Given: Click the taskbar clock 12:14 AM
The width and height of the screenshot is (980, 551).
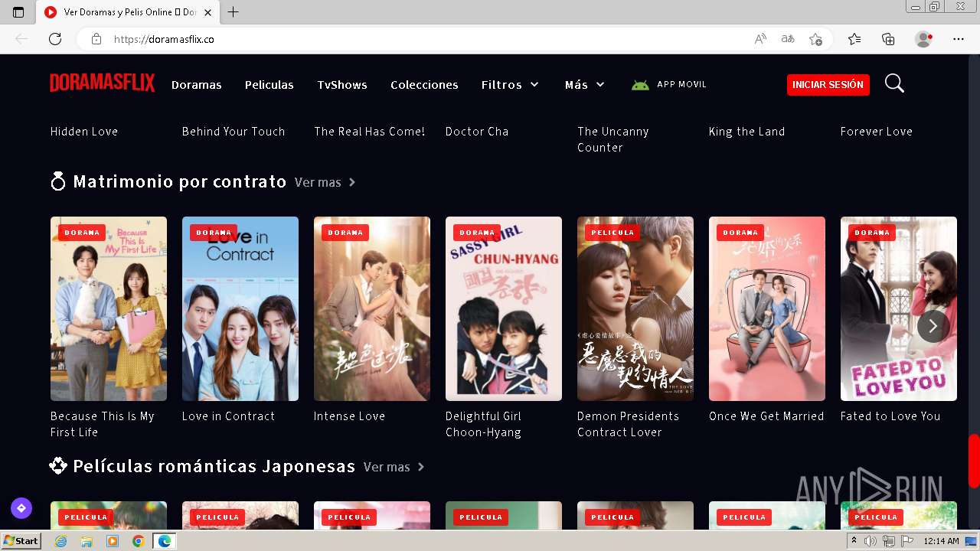Looking at the screenshot, I should (942, 541).
